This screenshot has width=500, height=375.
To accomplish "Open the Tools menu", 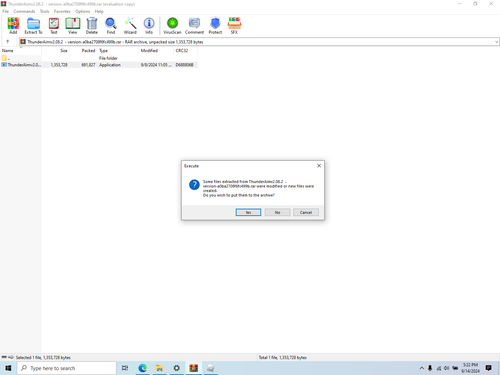I will 45,11.
